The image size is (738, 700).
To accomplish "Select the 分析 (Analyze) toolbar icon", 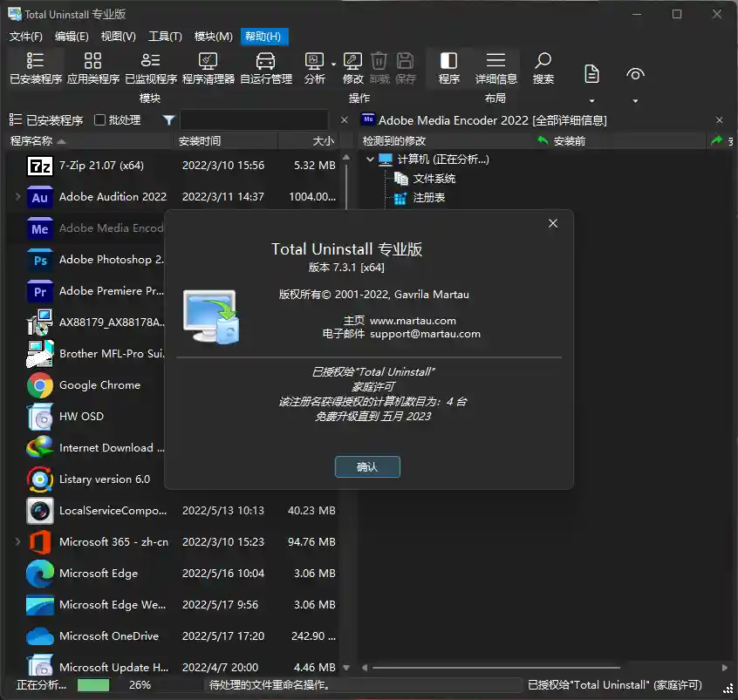I will (316, 68).
